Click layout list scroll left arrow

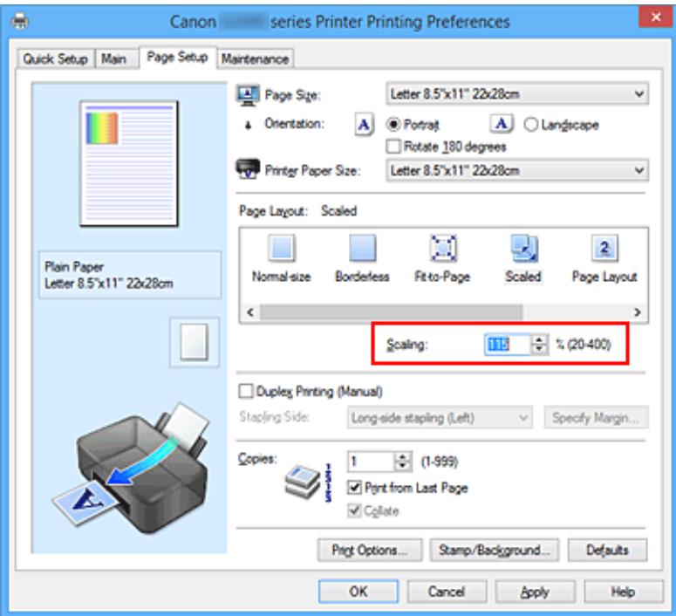coord(250,311)
